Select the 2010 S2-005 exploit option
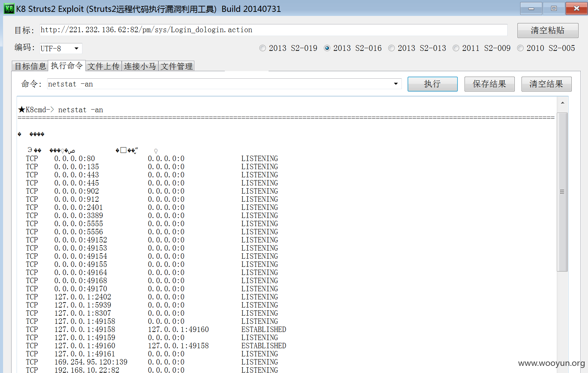Viewport: 588px width, 373px height. coord(546,48)
